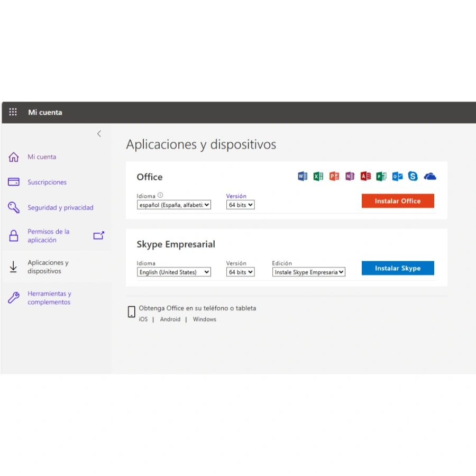Viewport: 476px width, 476px height.
Task: Click the Skype icon in Office row
Action: coord(413,176)
